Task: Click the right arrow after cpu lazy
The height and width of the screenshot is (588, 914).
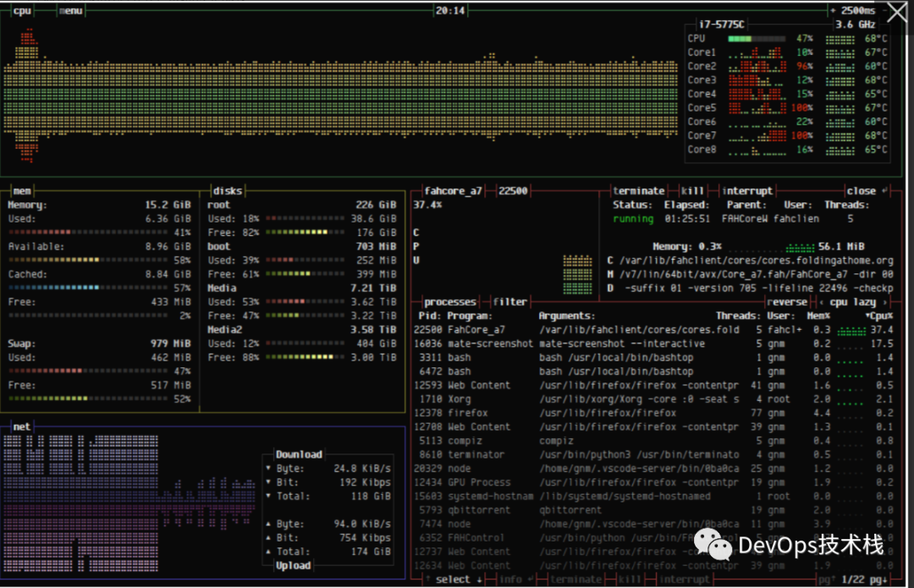Action: (884, 302)
